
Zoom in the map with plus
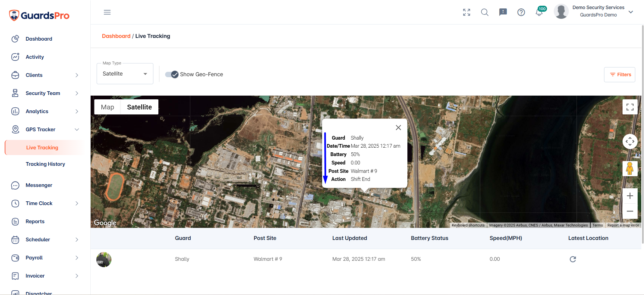click(630, 196)
